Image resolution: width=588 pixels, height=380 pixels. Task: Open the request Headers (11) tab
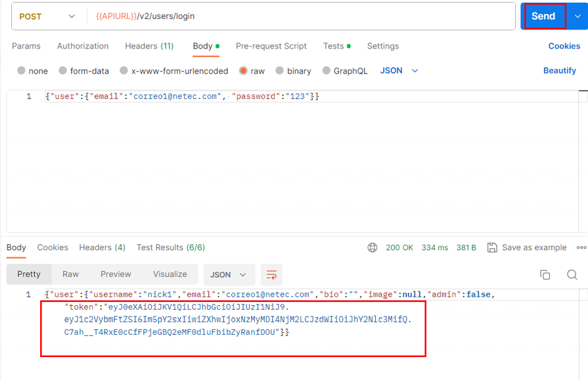(x=149, y=46)
